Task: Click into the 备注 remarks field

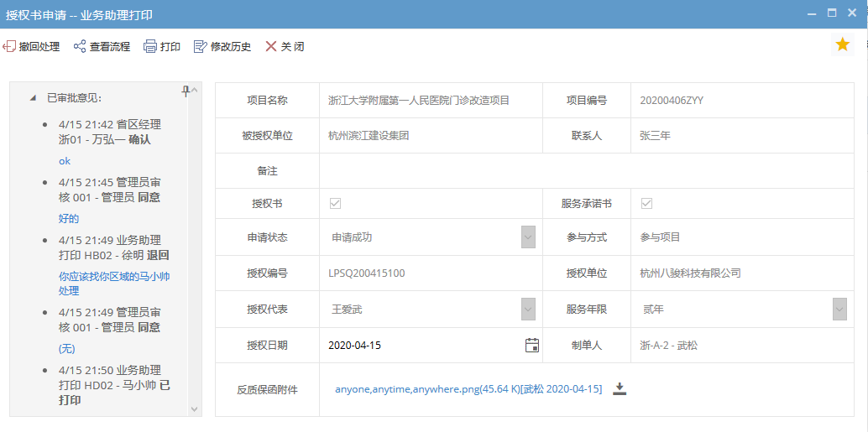Action: (586, 171)
